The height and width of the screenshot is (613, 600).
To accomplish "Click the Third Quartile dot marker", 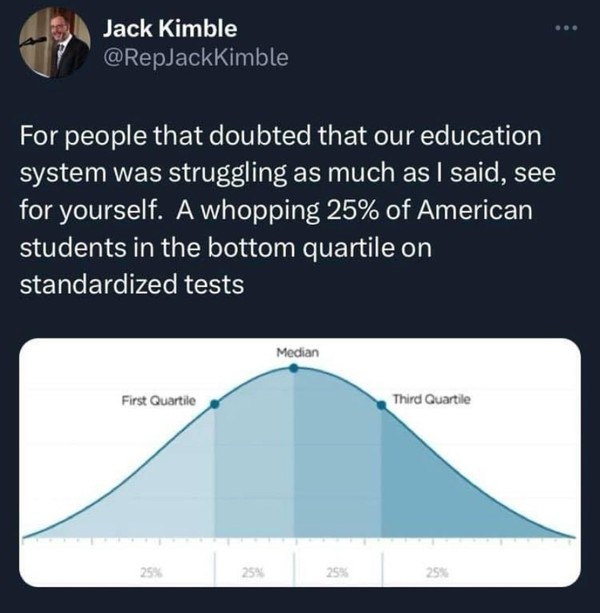I will pyautogui.click(x=381, y=405).
